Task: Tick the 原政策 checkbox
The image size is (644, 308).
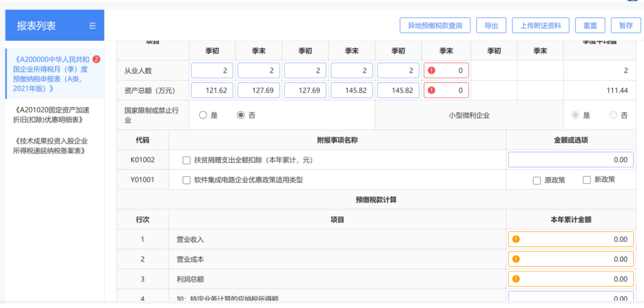Action: [537, 180]
